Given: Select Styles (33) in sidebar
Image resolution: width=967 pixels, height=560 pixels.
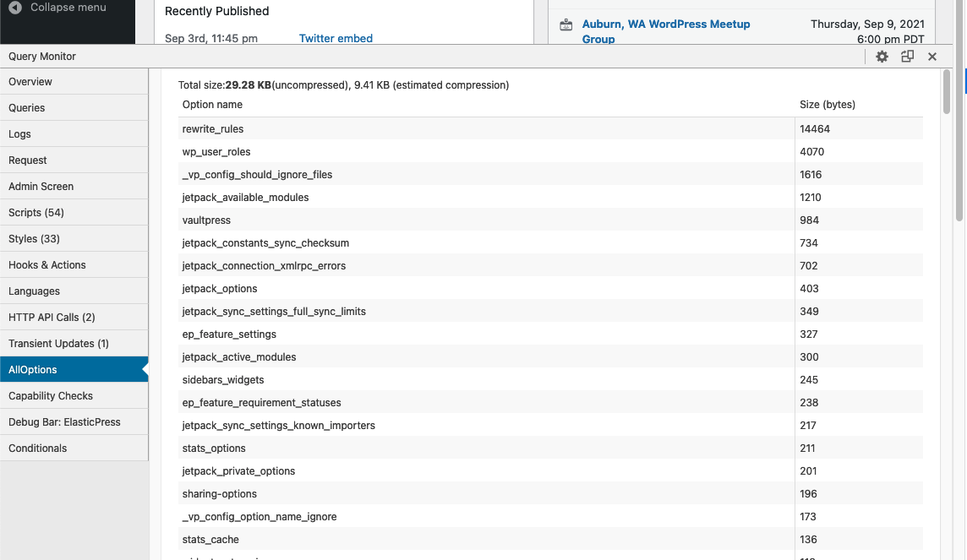Looking at the screenshot, I should (34, 239).
